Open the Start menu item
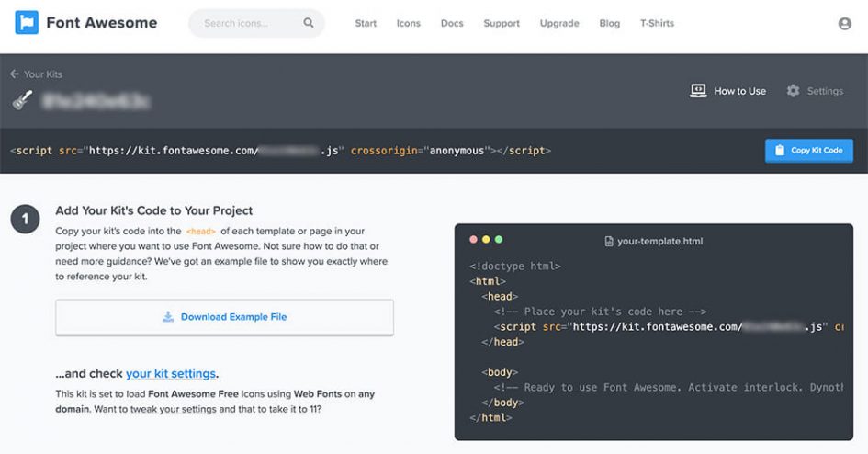Viewport: 868px width, 454px height. pos(366,23)
